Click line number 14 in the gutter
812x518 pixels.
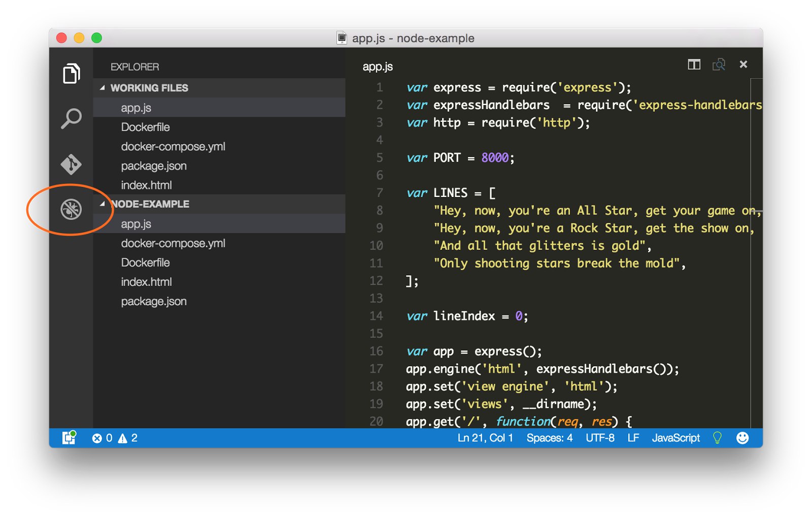376,316
